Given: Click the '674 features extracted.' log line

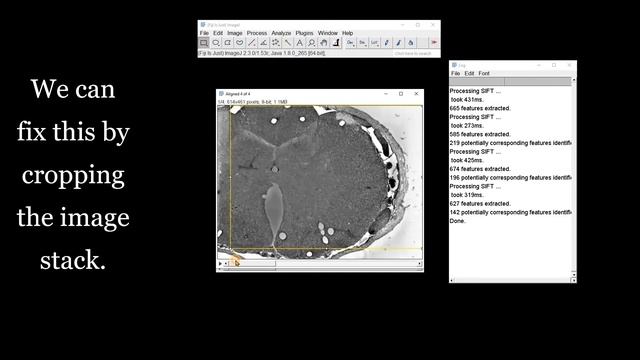Looking at the screenshot, I should click(480, 169).
